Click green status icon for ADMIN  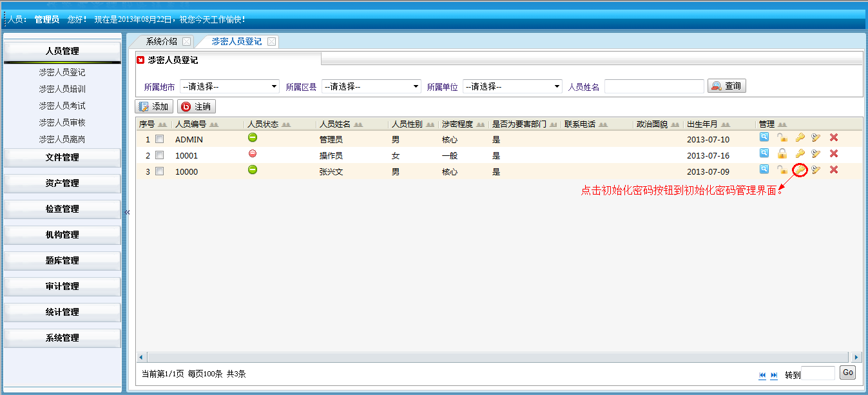[x=253, y=137]
